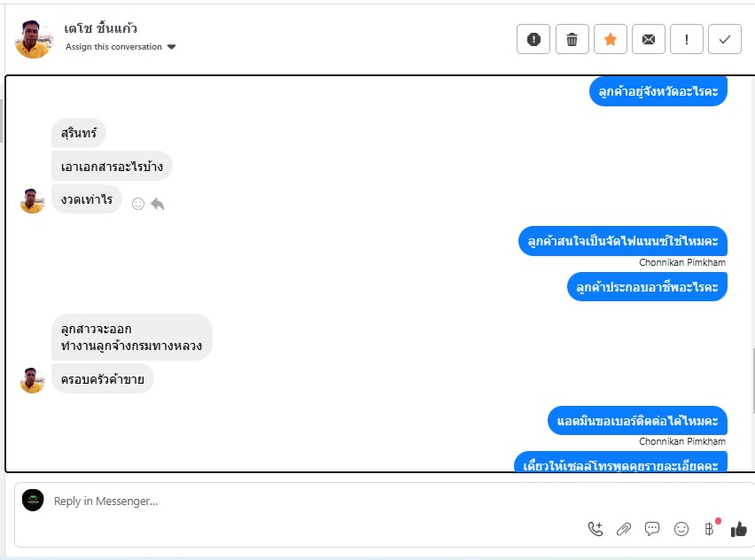The width and height of the screenshot is (755, 560).
Task: Start a call with the phone plus icon
Action: (595, 529)
